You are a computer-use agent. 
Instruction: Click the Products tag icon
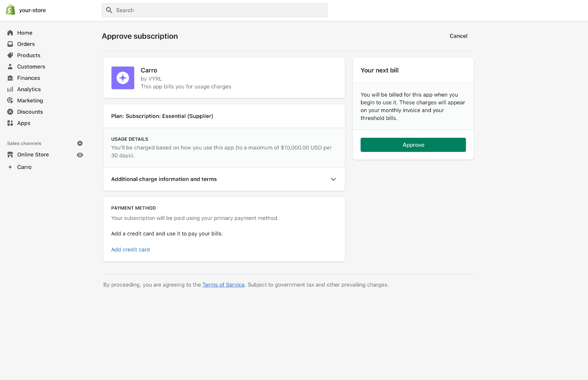[x=10, y=55]
